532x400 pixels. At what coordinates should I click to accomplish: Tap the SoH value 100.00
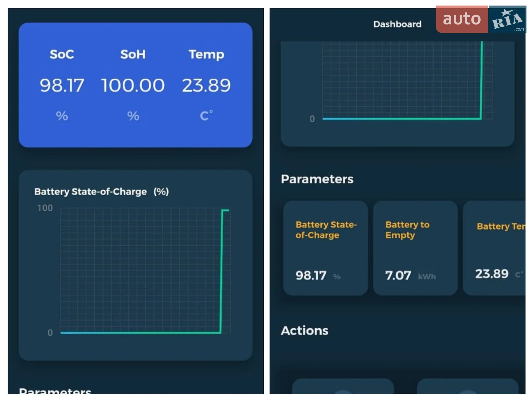pos(133,85)
